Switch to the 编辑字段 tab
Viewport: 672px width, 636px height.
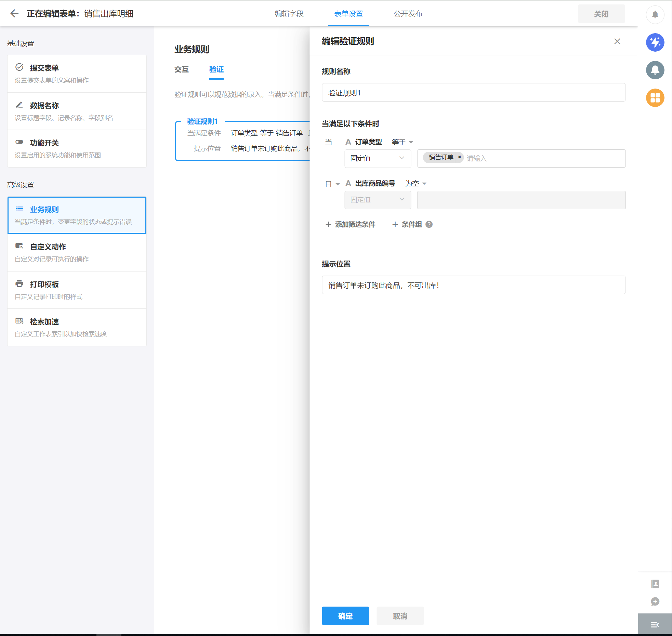click(289, 14)
